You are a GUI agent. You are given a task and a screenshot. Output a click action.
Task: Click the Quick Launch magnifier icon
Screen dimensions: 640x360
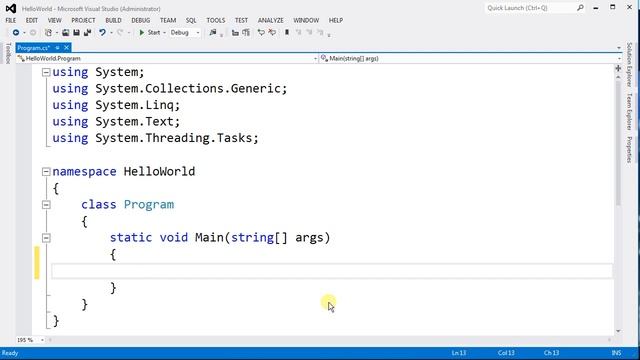[580, 8]
